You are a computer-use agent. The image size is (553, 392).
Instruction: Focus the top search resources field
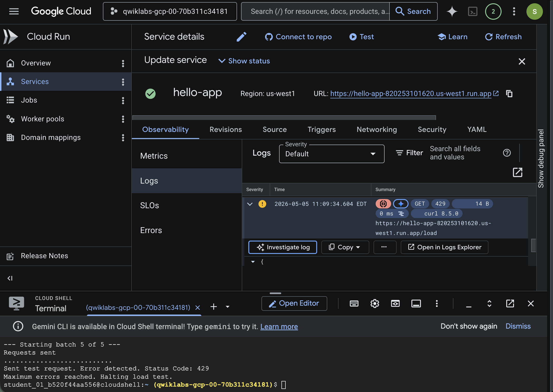coord(315,11)
